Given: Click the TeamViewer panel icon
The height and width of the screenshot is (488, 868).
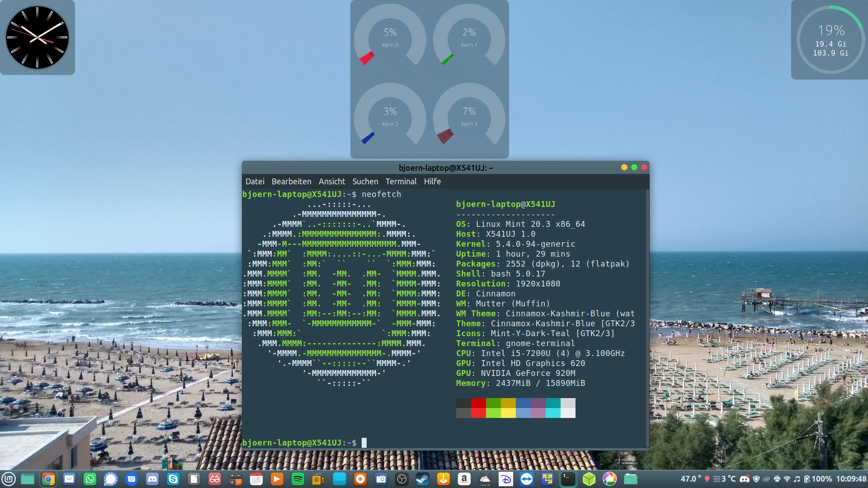Looking at the screenshot, I should pyautogui.click(x=527, y=479).
